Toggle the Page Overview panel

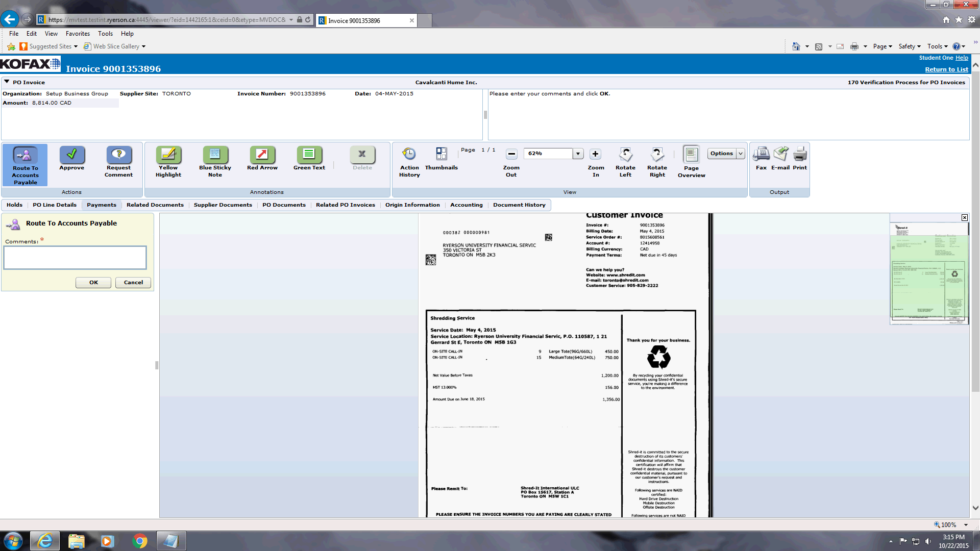pos(691,154)
